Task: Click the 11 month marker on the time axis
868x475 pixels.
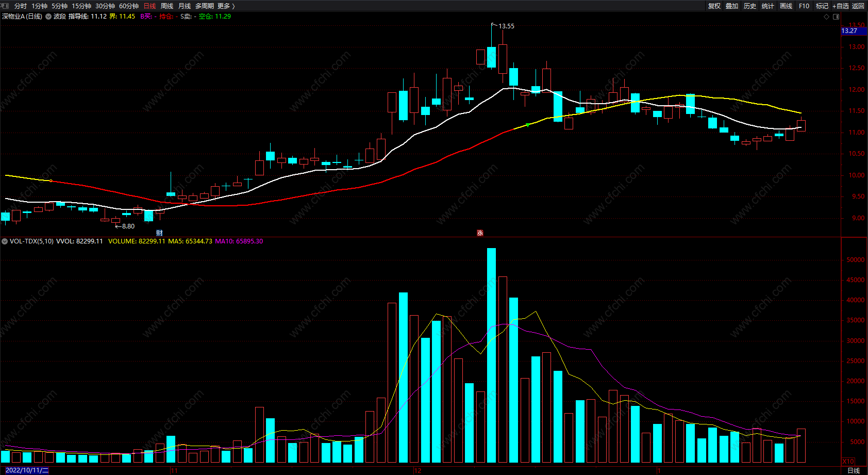Action: (174, 470)
